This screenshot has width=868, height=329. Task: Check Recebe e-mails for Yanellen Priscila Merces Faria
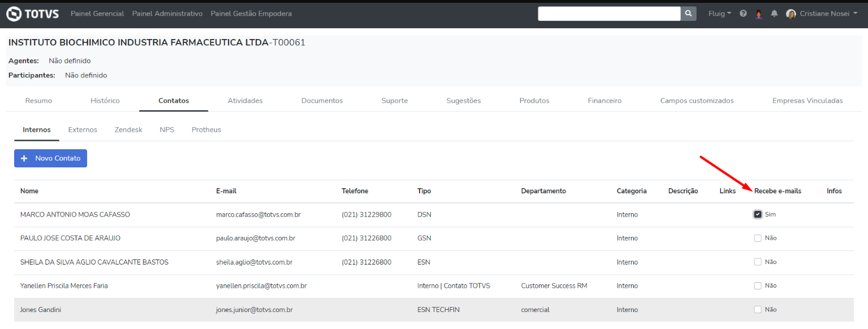coord(758,285)
